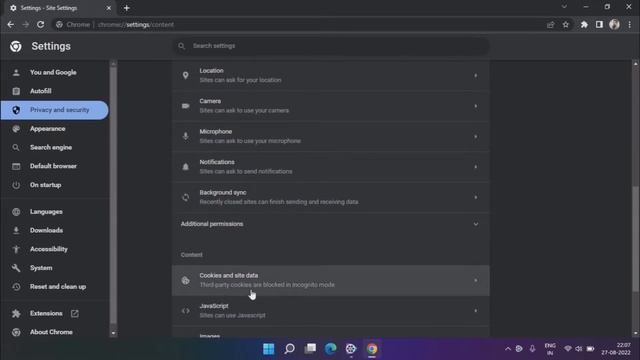Click the Camera row arrow
640x360 pixels.
pyautogui.click(x=476, y=106)
